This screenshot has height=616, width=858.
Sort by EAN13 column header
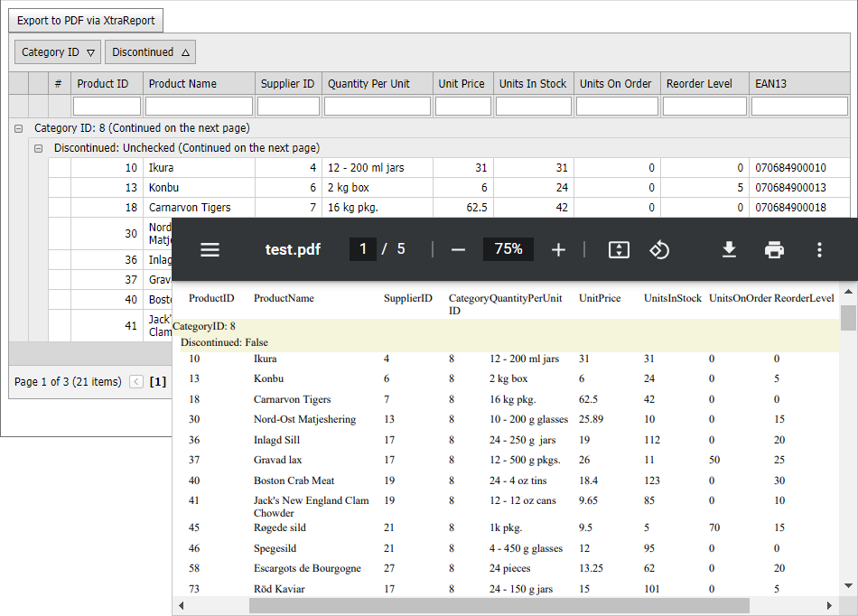coord(799,84)
